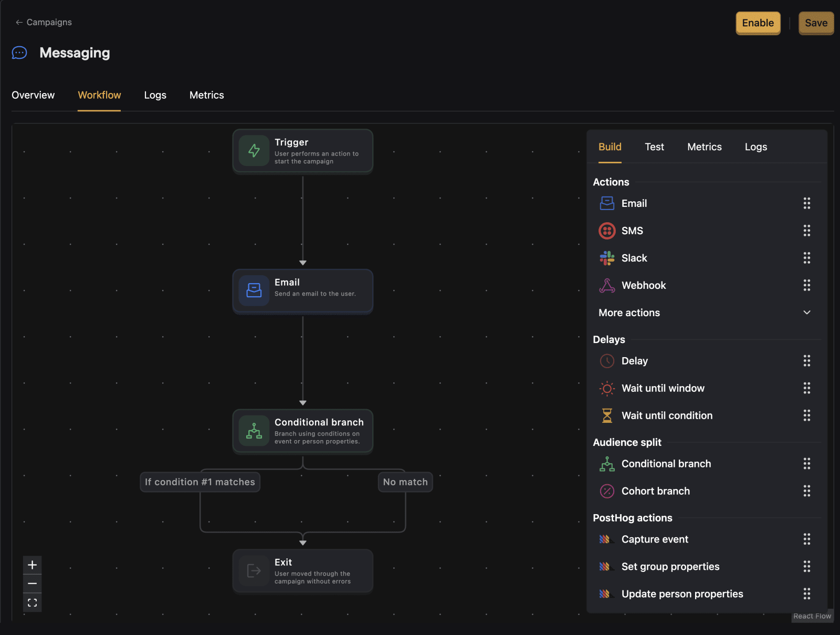Viewport: 840px width, 635px height.
Task: Click the 'No match' edge label
Action: [x=405, y=482]
